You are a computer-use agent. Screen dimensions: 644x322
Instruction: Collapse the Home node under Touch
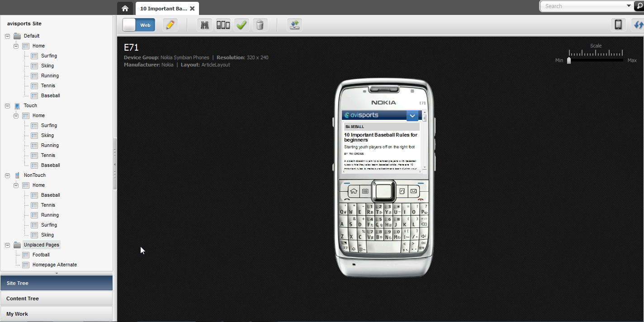coord(16,115)
